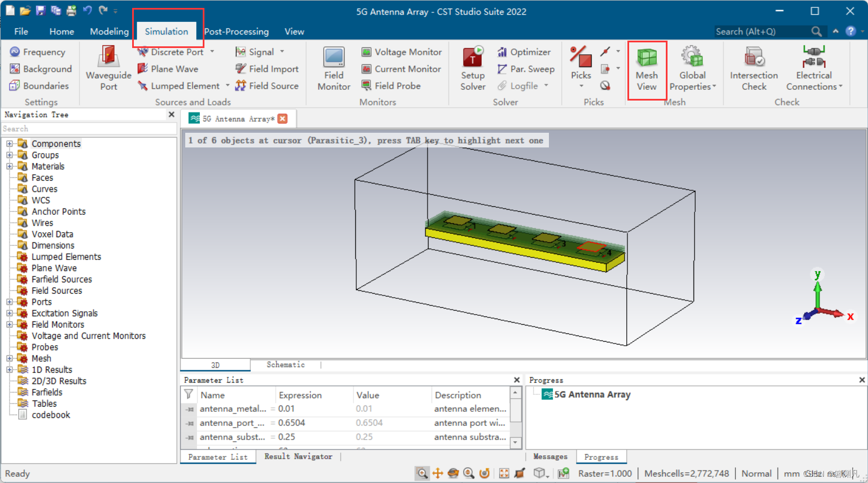
Task: Select Farfields in navigation tree
Action: (47, 392)
